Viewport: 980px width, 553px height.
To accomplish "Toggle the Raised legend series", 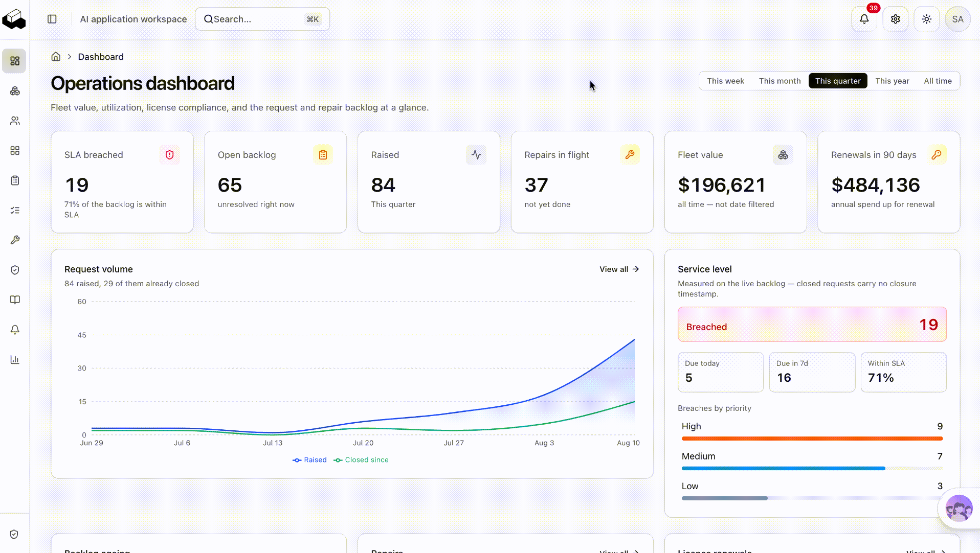I will [309, 460].
